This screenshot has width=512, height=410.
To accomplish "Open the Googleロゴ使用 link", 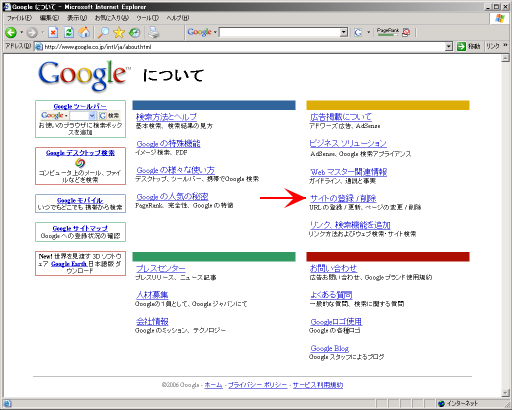I will pyautogui.click(x=336, y=322).
